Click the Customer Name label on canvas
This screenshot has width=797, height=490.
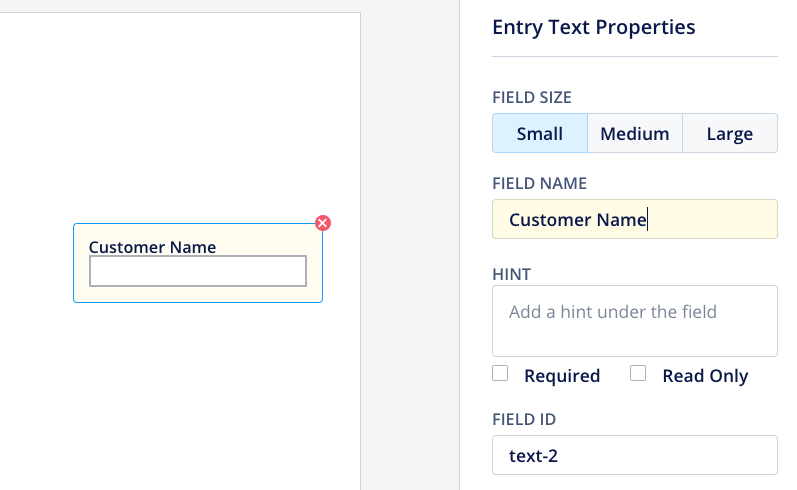pos(152,247)
